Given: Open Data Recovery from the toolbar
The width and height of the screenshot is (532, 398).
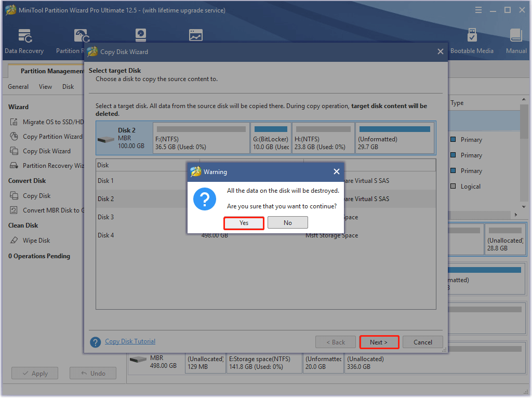Looking at the screenshot, I should [24, 42].
